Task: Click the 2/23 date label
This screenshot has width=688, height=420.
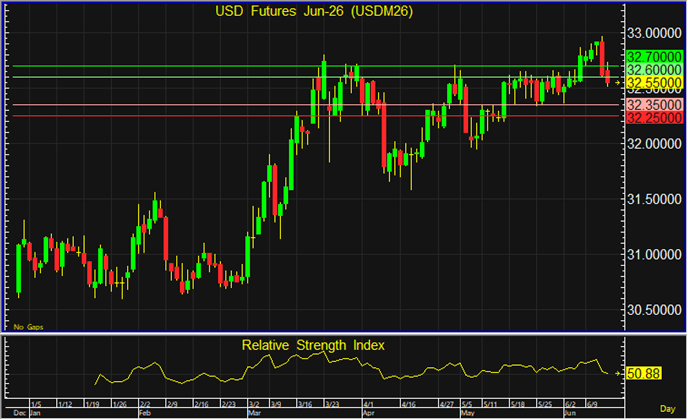Action: [228, 404]
